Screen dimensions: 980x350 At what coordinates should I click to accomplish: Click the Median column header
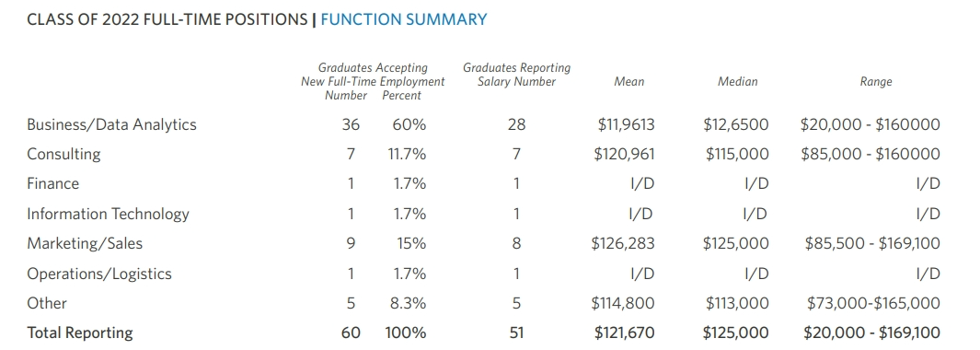(x=737, y=81)
